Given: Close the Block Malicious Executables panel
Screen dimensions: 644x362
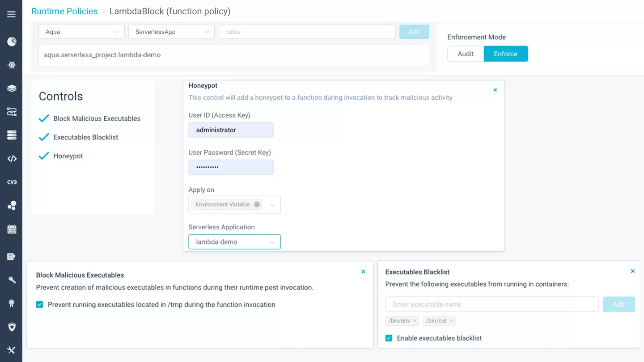Looking at the screenshot, I should pyautogui.click(x=363, y=271).
